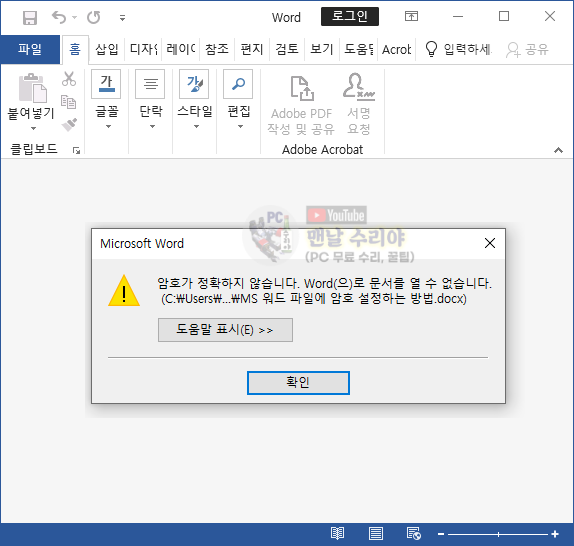The height and width of the screenshot is (546, 574).
Task: Click the 붙여넣기 paste clipboard icon
Action: click(33, 88)
